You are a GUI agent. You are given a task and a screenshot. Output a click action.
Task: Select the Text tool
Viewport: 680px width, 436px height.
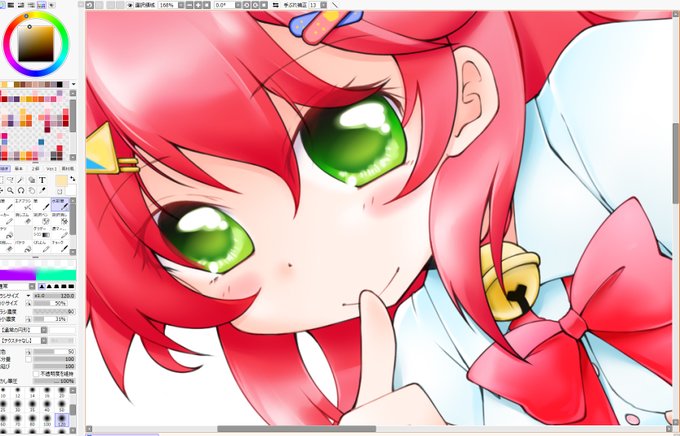(42, 180)
